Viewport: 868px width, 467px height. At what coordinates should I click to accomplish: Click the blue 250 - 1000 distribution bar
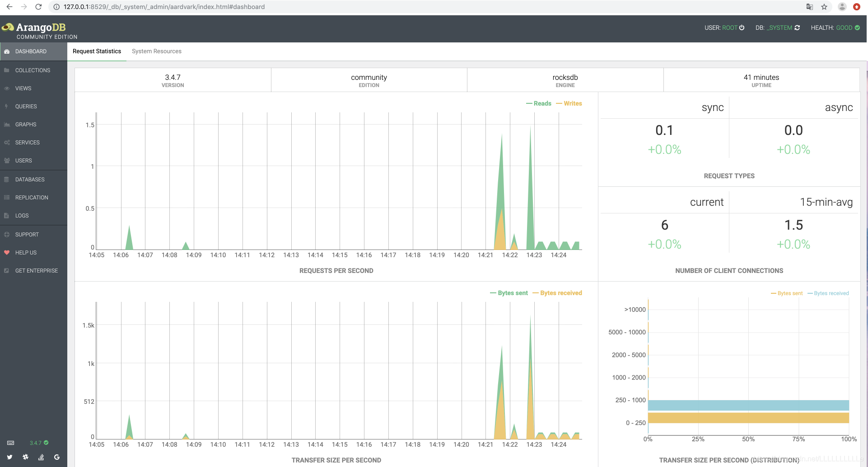[x=748, y=405]
